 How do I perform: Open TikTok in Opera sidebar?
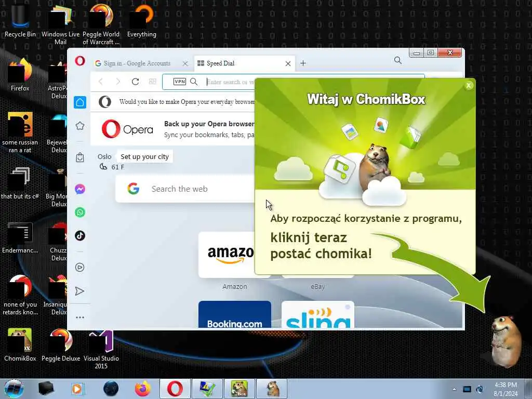point(80,235)
